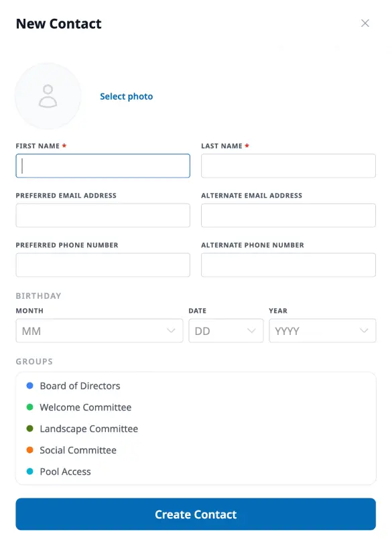This screenshot has width=392, height=546.
Task: Click inside the First Name field
Action: tap(103, 165)
